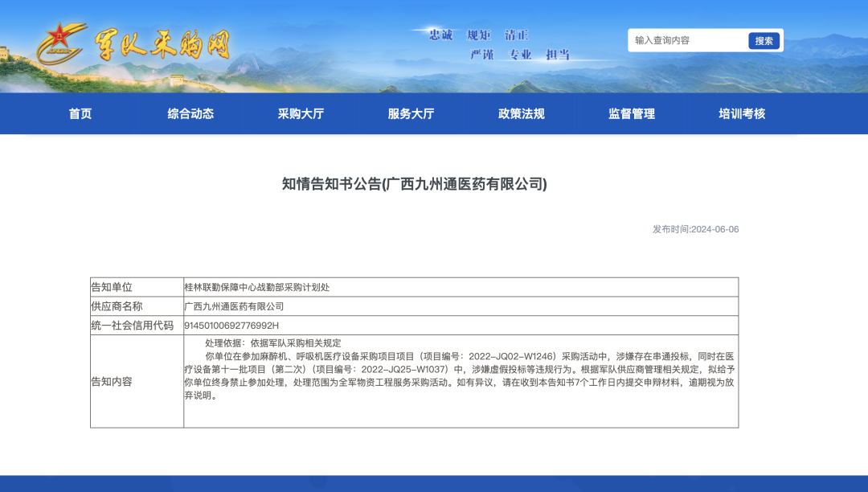Open the 综合动态 navigation item
This screenshot has width=868, height=492.
click(190, 114)
